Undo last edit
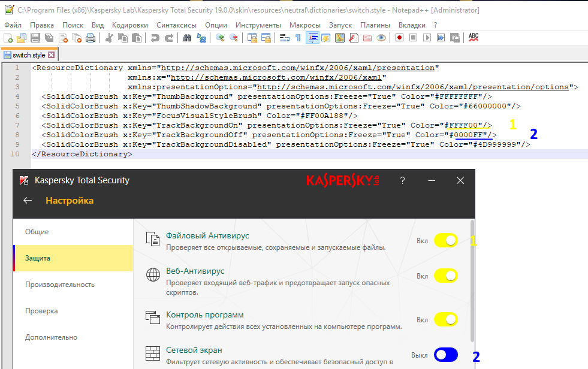The height and width of the screenshot is (369, 588). (155, 38)
